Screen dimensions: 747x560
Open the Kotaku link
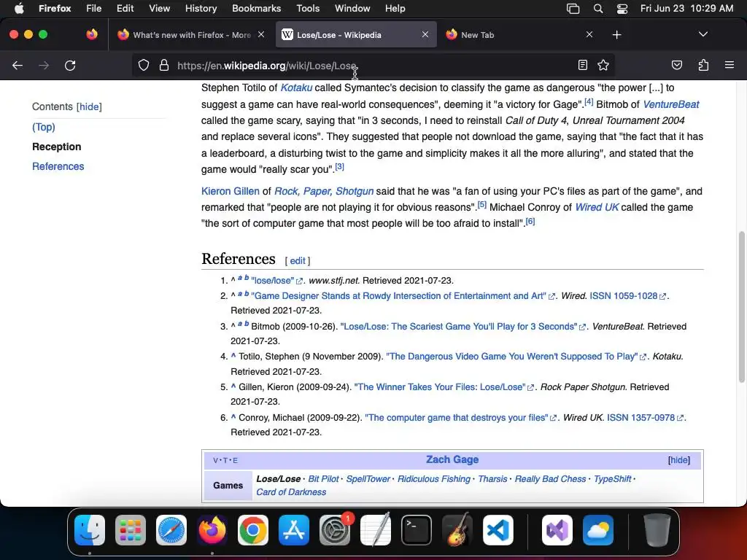pyautogui.click(x=296, y=87)
